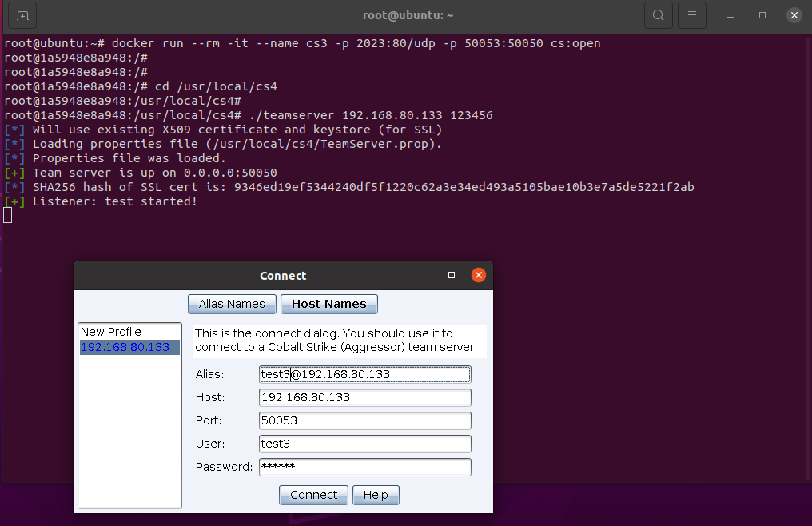Image resolution: width=812 pixels, height=526 pixels.
Task: Select the 192.168.80.133 profile entry
Action: (x=129, y=347)
